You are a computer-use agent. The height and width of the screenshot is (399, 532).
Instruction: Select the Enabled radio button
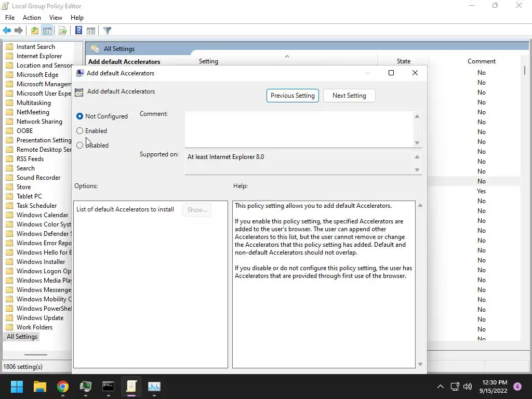tap(79, 130)
